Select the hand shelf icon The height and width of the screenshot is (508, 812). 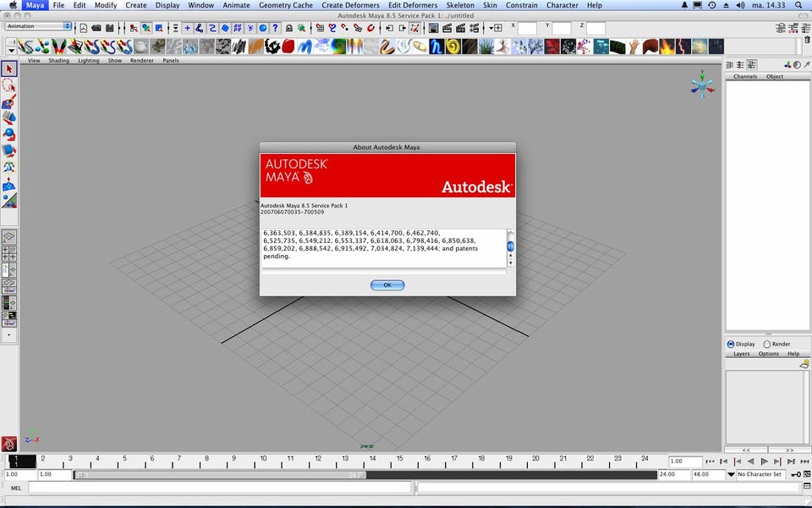[634, 47]
